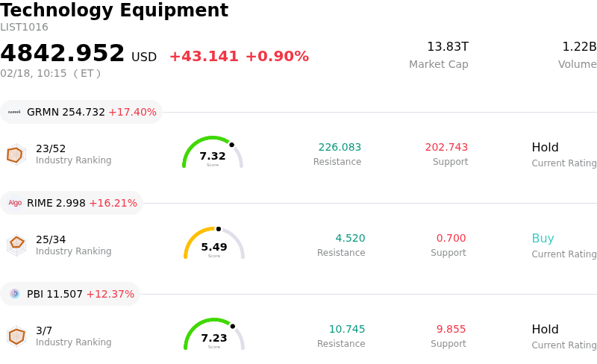Click the 7.23 score gauge for PBI
Screen dimensions: 597x364
pos(214,335)
